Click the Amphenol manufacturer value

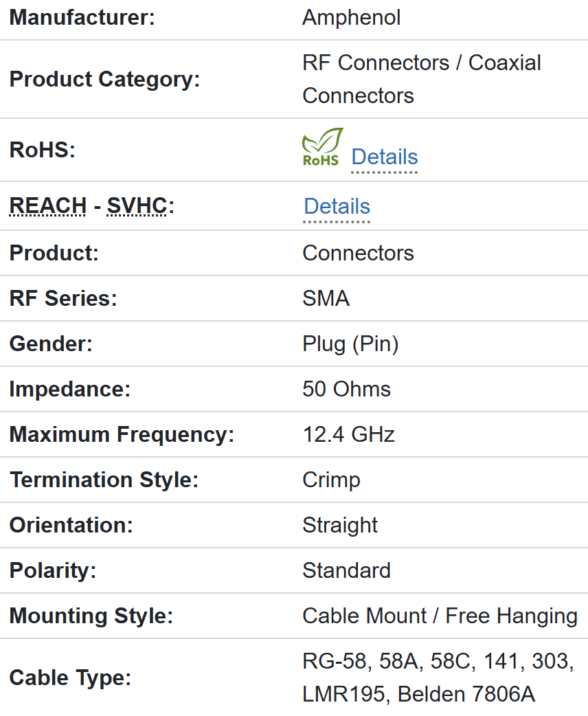point(351,18)
